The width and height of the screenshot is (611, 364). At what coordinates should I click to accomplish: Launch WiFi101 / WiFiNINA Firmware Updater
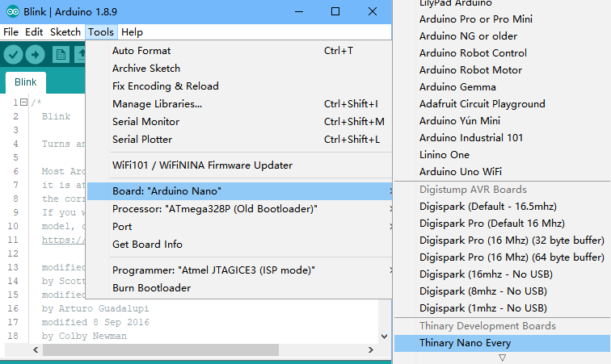(x=239, y=165)
